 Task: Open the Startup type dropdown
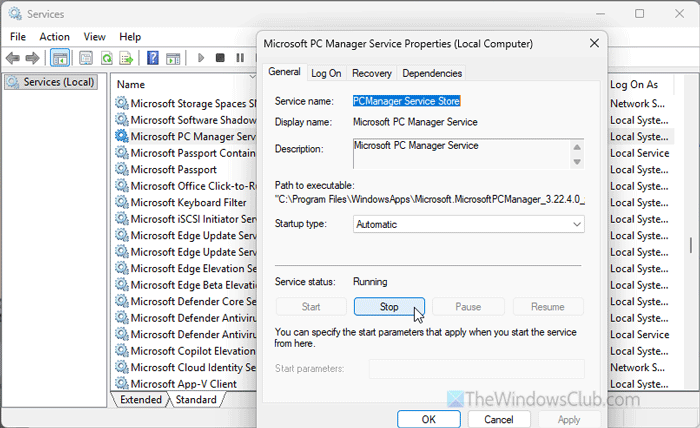click(x=469, y=224)
